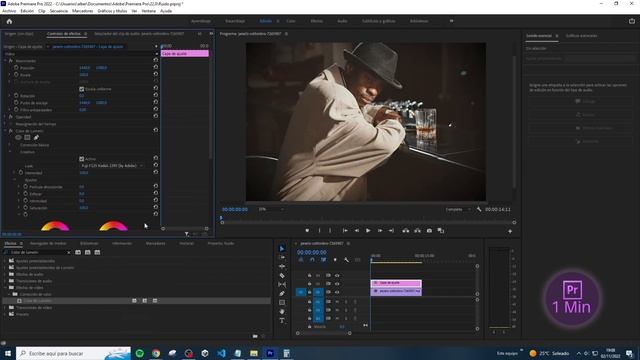
Task: Reset the Look parameter
Action: pos(156,165)
